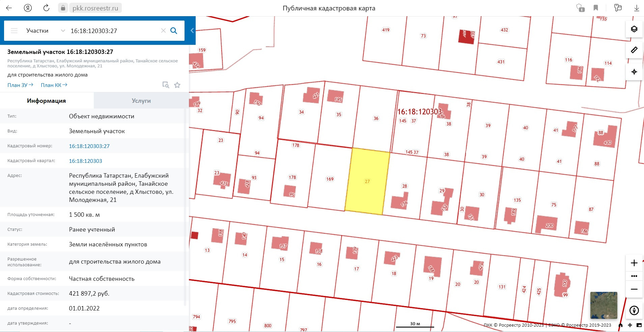Click the site security lock icon

[63, 8]
